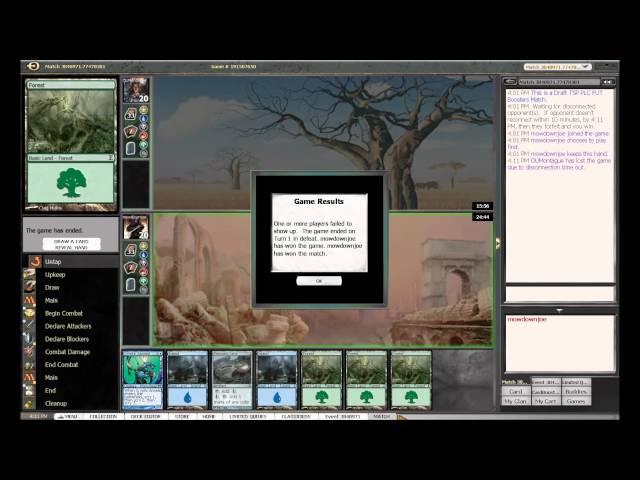The height and width of the screenshot is (480, 640).
Task: Click your green mana pool icon
Action: point(144,281)
